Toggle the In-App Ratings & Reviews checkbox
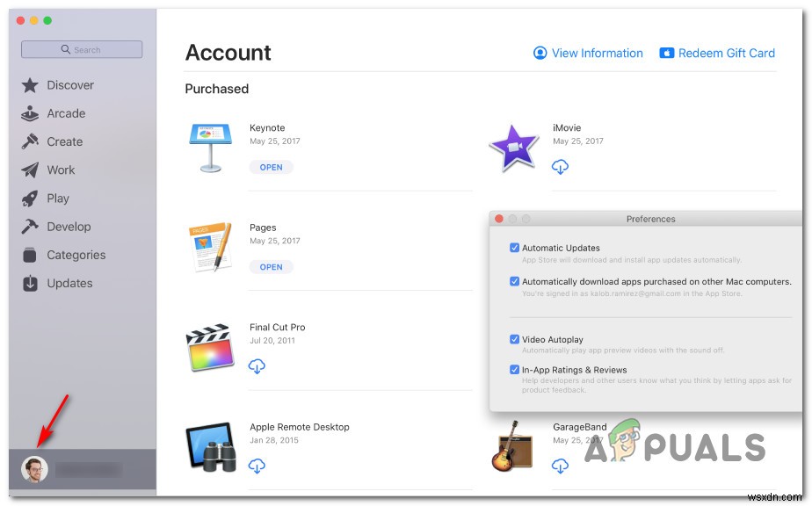Viewport: 812px width, 506px height. (514, 369)
